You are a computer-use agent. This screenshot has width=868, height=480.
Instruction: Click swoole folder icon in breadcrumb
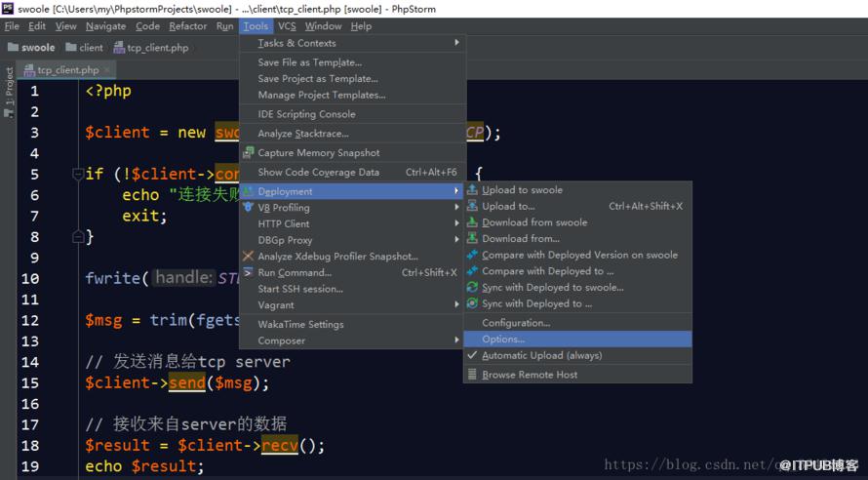coord(13,47)
